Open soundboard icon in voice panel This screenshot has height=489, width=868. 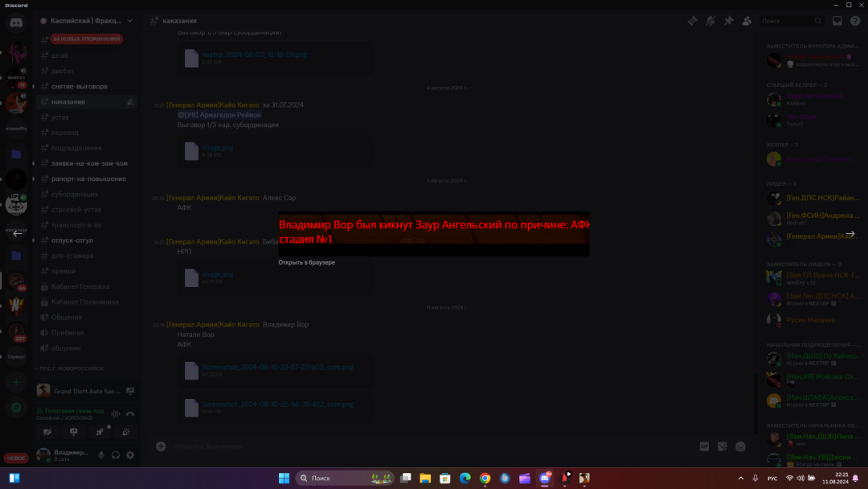point(125,432)
